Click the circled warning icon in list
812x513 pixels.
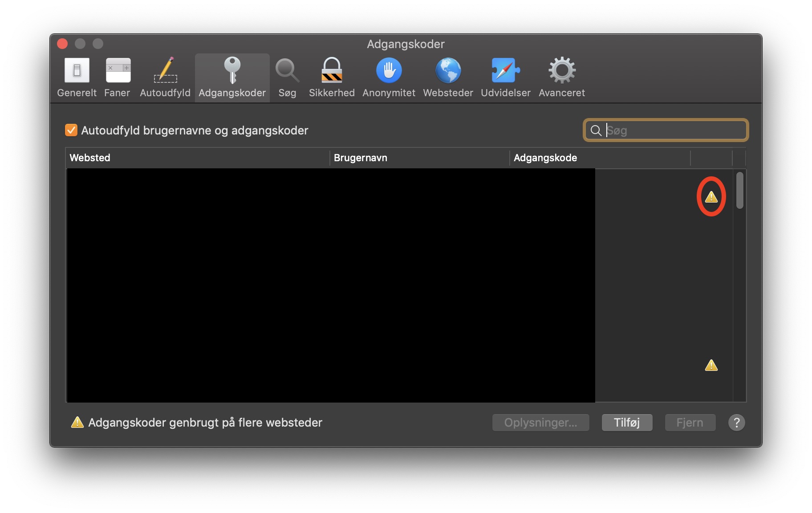[x=711, y=196]
